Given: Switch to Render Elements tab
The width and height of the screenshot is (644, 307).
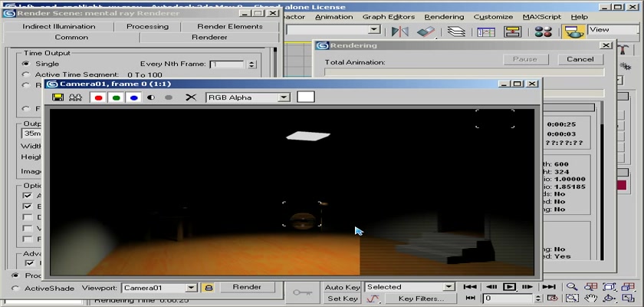Looking at the screenshot, I should 229,26.
